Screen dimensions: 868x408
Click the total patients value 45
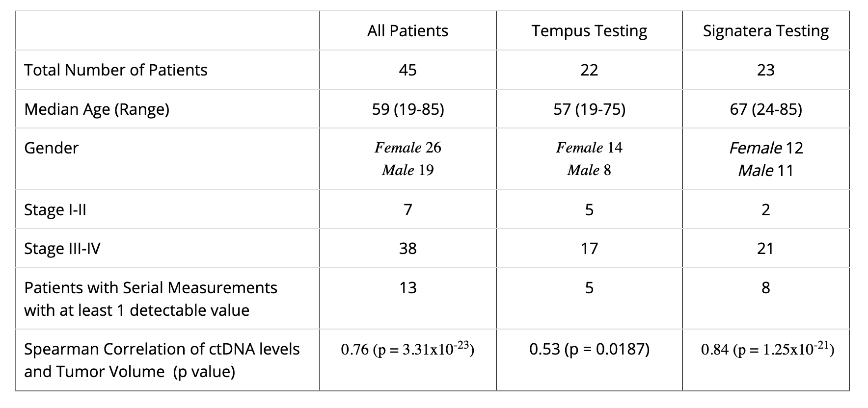tap(407, 70)
